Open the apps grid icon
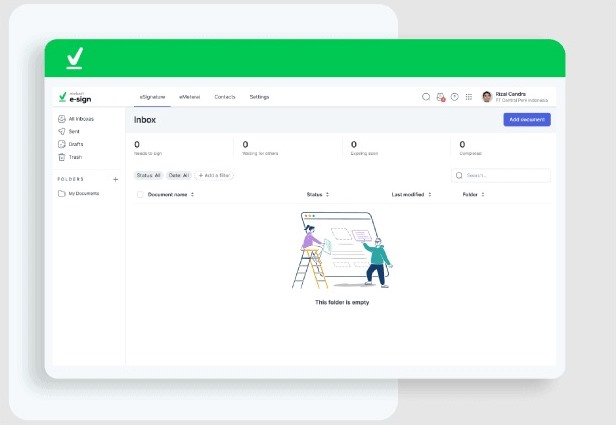The width and height of the screenshot is (616, 425). click(469, 97)
